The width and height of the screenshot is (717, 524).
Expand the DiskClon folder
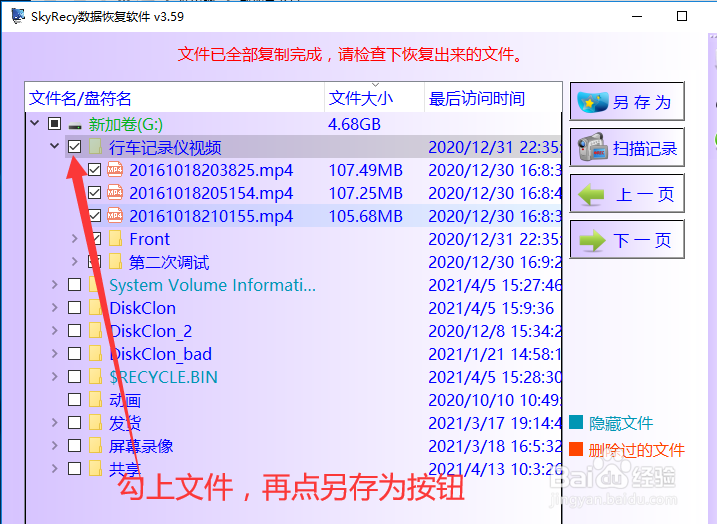click(x=54, y=307)
